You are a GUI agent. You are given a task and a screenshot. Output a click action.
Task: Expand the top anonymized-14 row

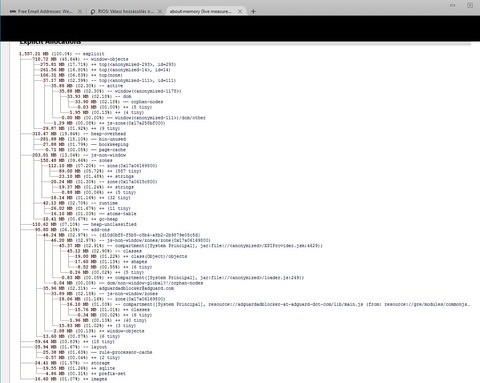pyautogui.click(x=105, y=70)
